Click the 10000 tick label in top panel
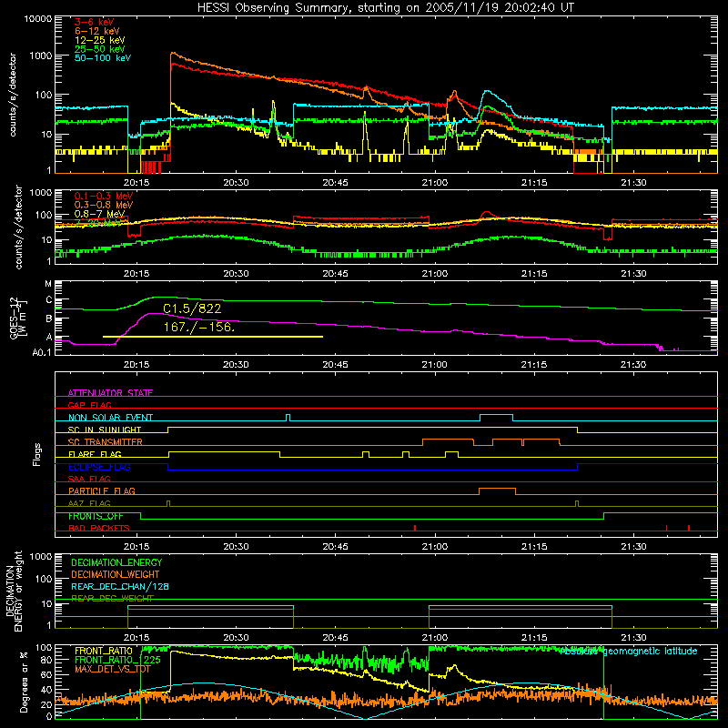 [x=38, y=19]
